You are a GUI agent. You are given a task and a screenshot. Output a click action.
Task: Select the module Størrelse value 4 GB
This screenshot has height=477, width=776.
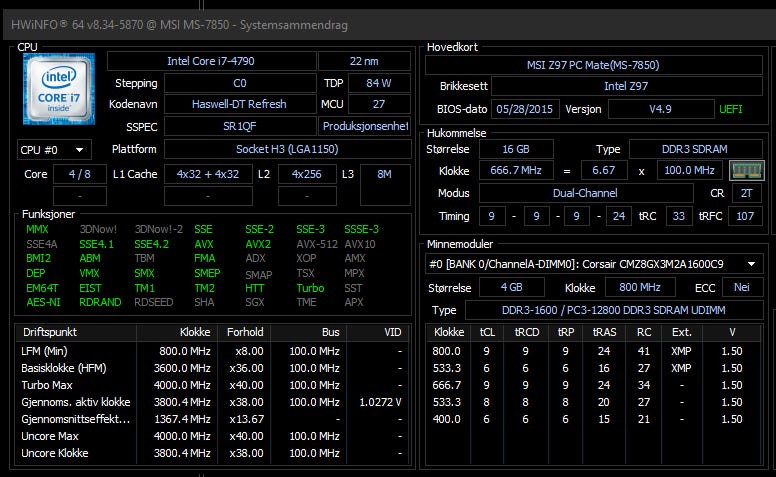point(512,287)
